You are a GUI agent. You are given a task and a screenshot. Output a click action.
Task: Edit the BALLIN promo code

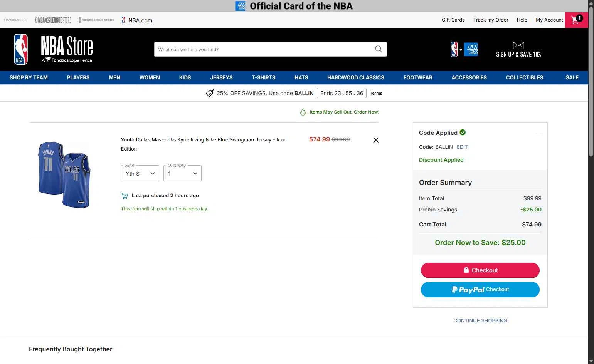(462, 147)
